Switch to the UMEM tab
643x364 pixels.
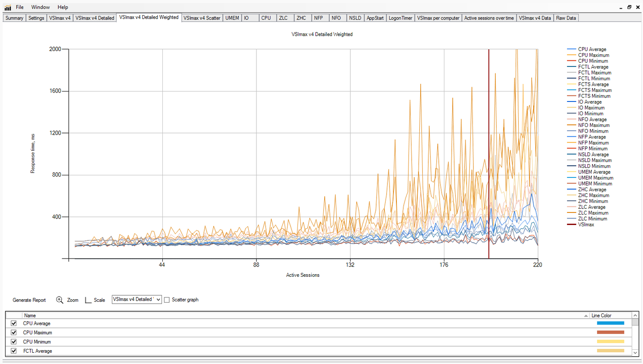coord(232,18)
